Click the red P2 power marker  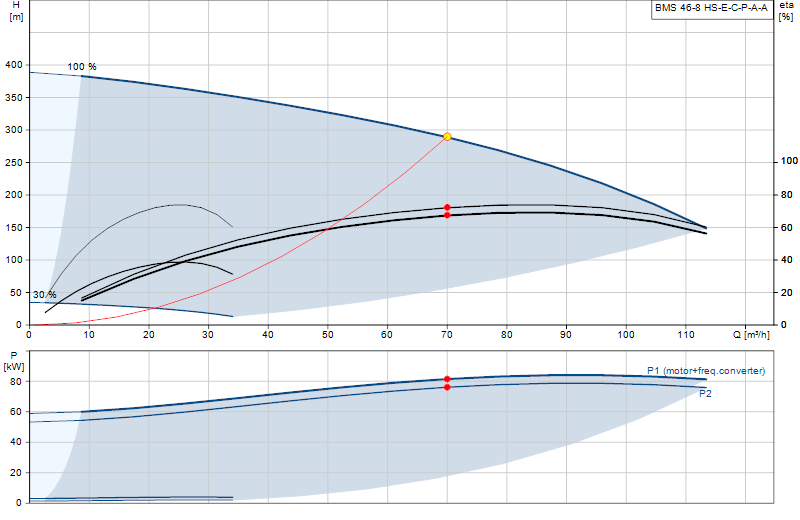tap(447, 387)
